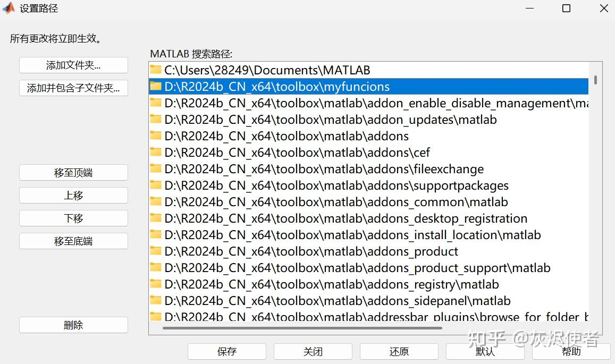Viewport: 615px width, 364px height.
Task: Click 删除 to remove the selected path
Action: pyautogui.click(x=73, y=325)
